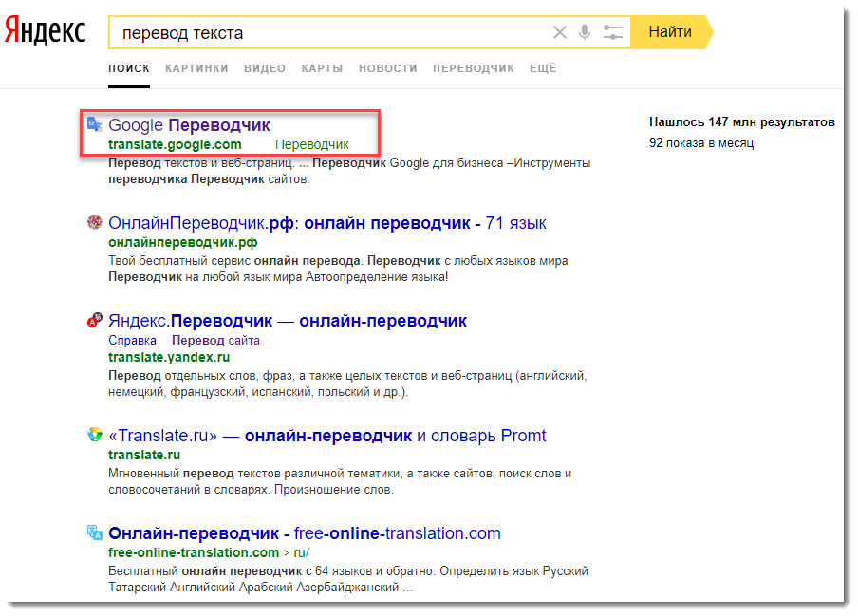Click the Справка sitelink under Яндекс.Переводчик

pos(132,340)
